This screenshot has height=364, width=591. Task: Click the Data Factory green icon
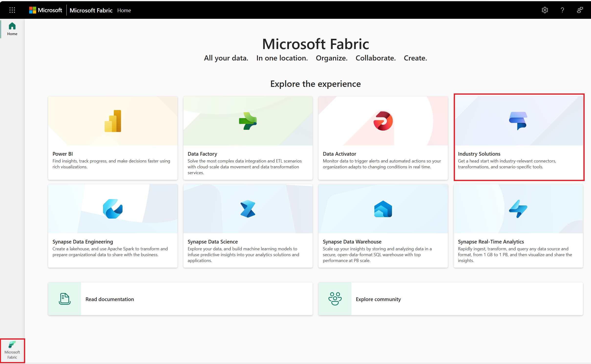(x=248, y=121)
